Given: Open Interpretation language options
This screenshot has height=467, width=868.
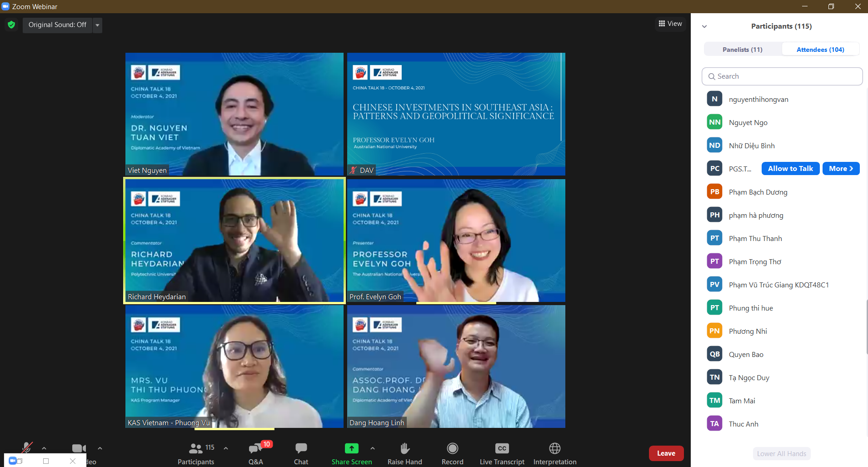Looking at the screenshot, I should 554,449.
